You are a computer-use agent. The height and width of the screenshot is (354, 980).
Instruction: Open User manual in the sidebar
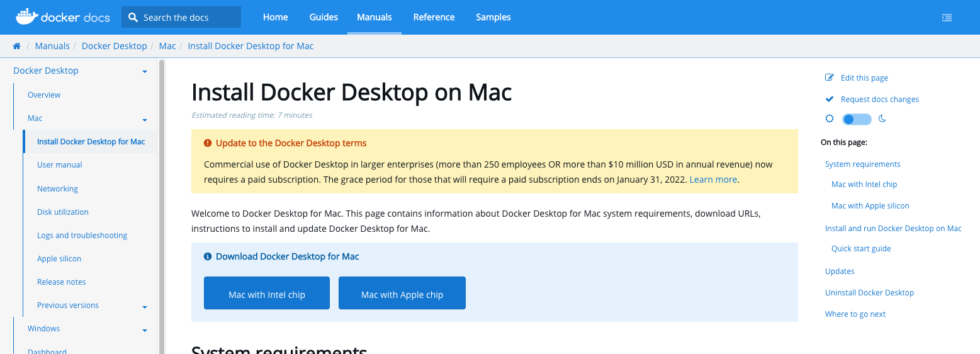coord(60,165)
